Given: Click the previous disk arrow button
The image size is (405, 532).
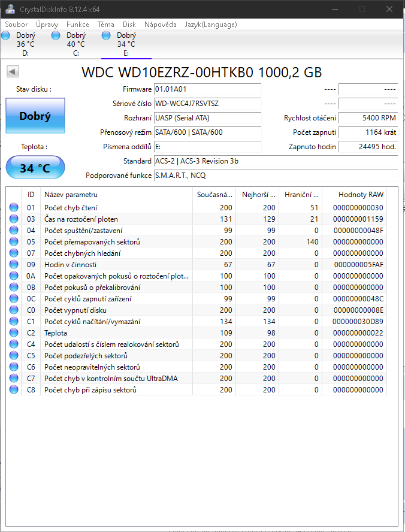Looking at the screenshot, I should click(13, 71).
